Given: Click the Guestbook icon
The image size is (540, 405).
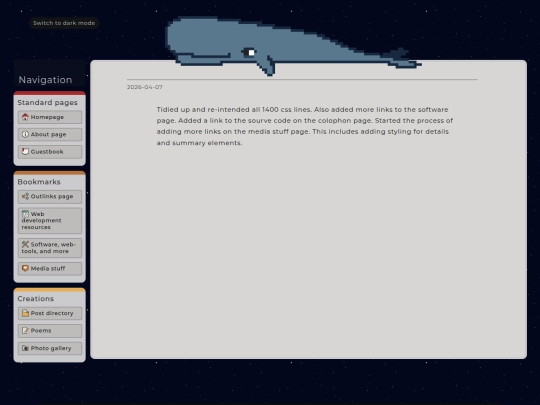Looking at the screenshot, I should 25,152.
